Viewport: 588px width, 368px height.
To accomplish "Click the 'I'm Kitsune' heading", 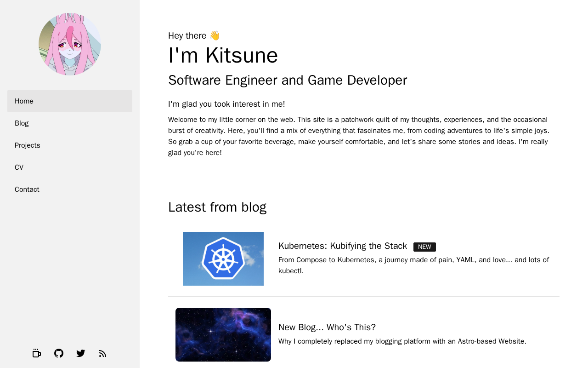I will click(223, 55).
